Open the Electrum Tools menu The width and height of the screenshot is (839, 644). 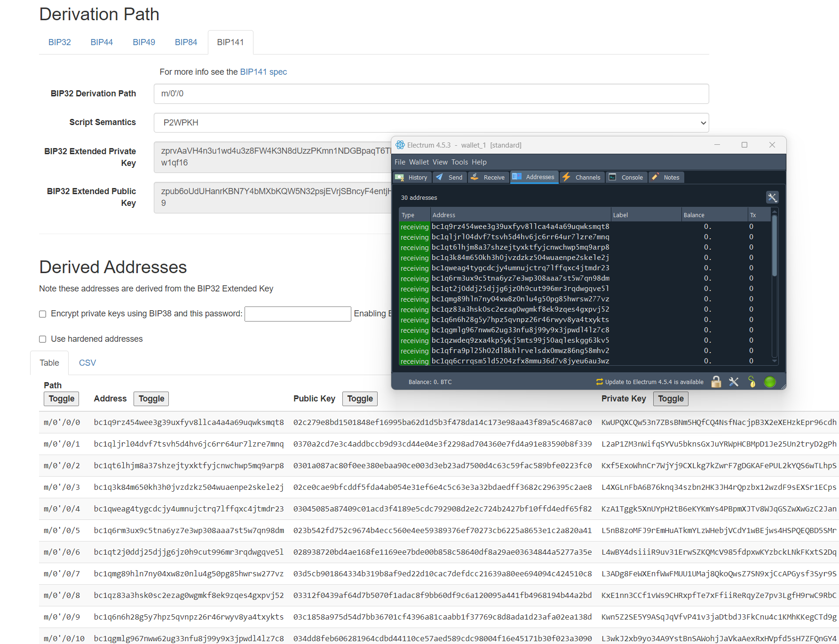(x=459, y=162)
